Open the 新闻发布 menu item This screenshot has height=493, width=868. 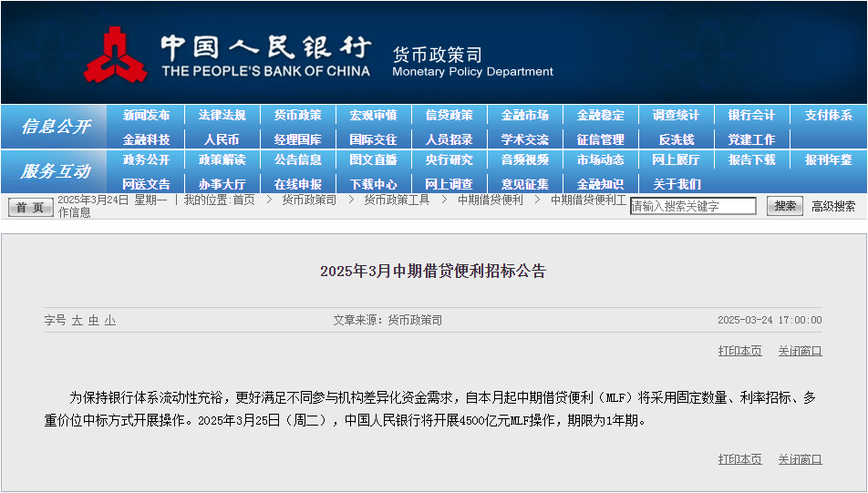(x=146, y=116)
